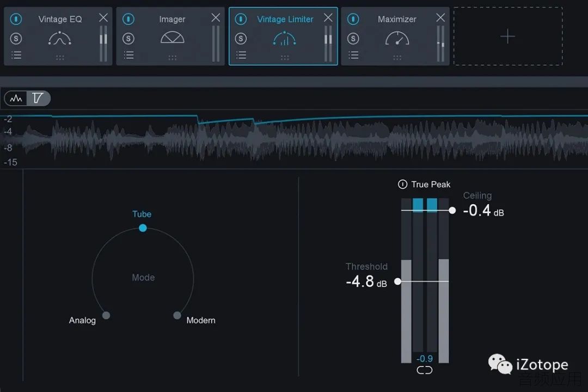
Task: Solo the Vintage Limiter module
Action: click(x=241, y=38)
